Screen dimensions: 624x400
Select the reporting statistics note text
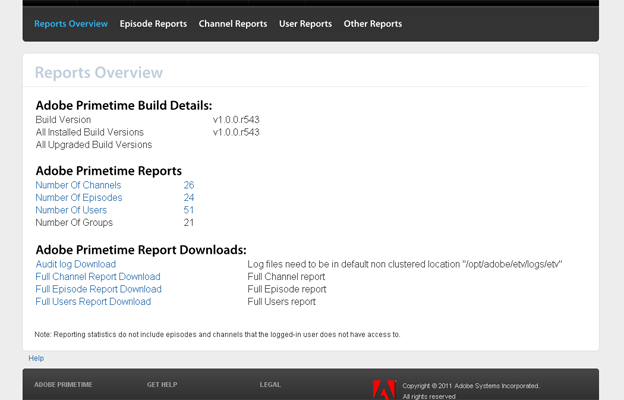[217, 334]
